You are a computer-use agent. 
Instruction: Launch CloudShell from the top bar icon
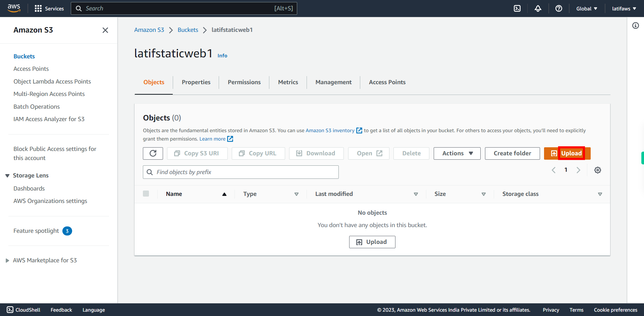[x=517, y=9]
